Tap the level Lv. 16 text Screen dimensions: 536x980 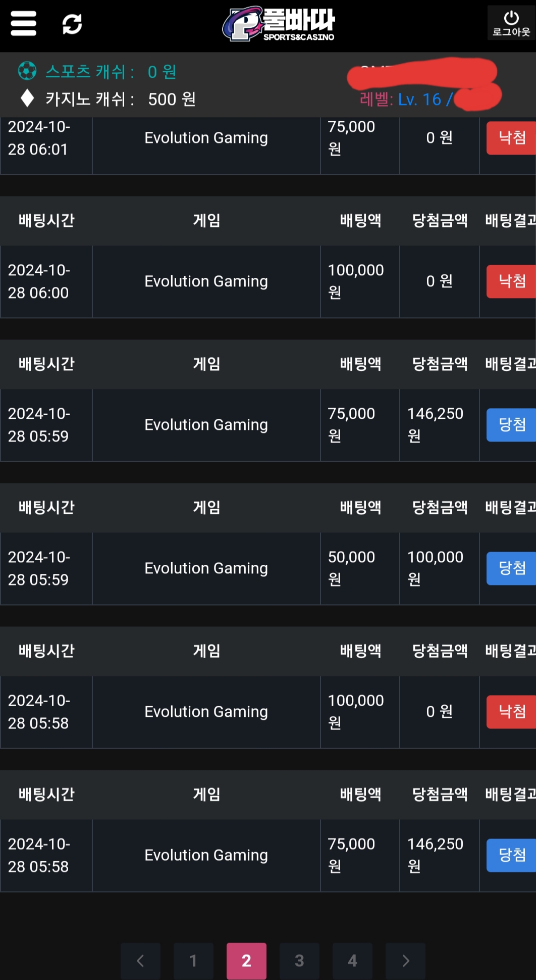coord(419,100)
